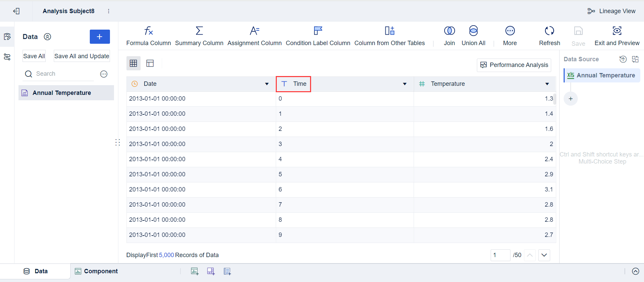Expand the Time column dropdown arrow
644x282 pixels.
click(x=405, y=84)
